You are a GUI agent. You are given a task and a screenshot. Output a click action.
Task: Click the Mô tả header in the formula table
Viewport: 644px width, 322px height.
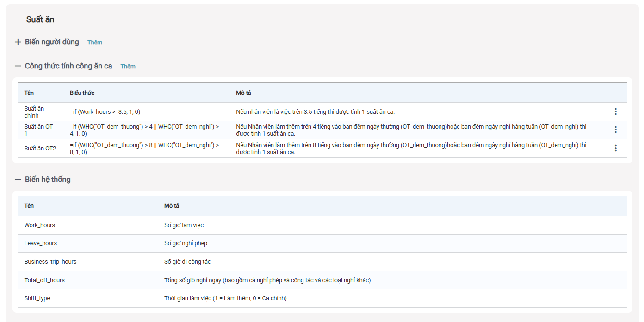point(243,93)
